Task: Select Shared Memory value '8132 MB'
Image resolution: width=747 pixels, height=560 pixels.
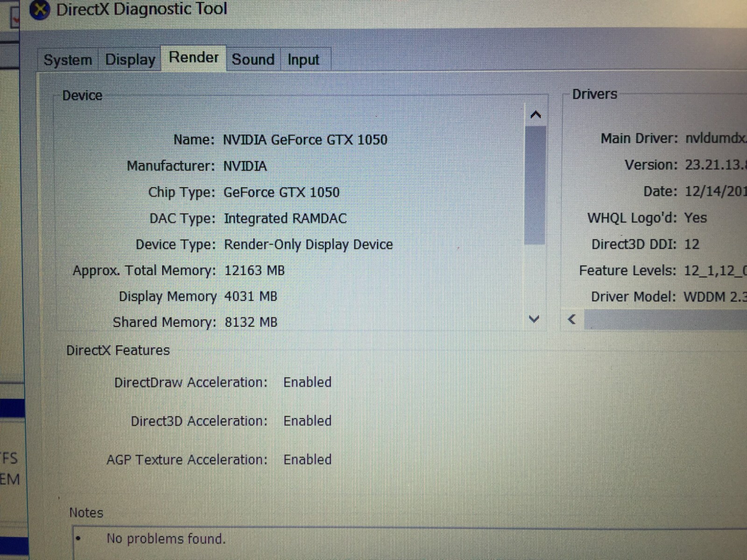Action: pos(251,322)
